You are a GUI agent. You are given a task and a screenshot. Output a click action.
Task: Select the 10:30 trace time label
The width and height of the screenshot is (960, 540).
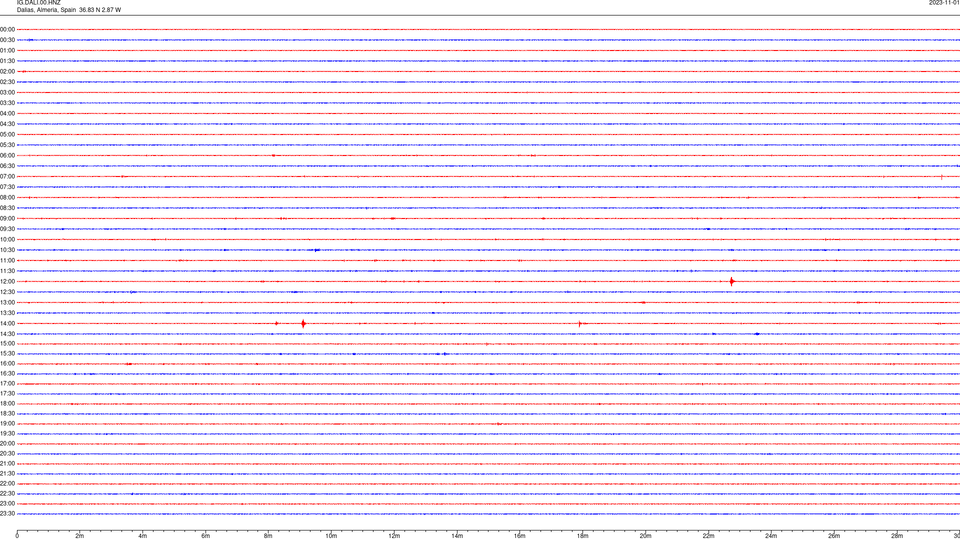7,250
